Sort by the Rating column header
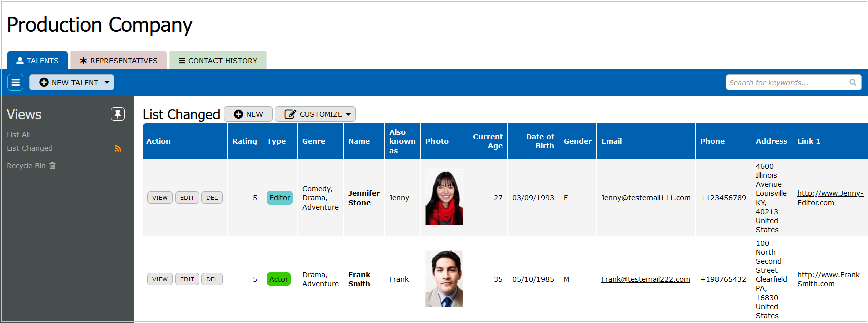This screenshot has width=868, height=323. 244,141
